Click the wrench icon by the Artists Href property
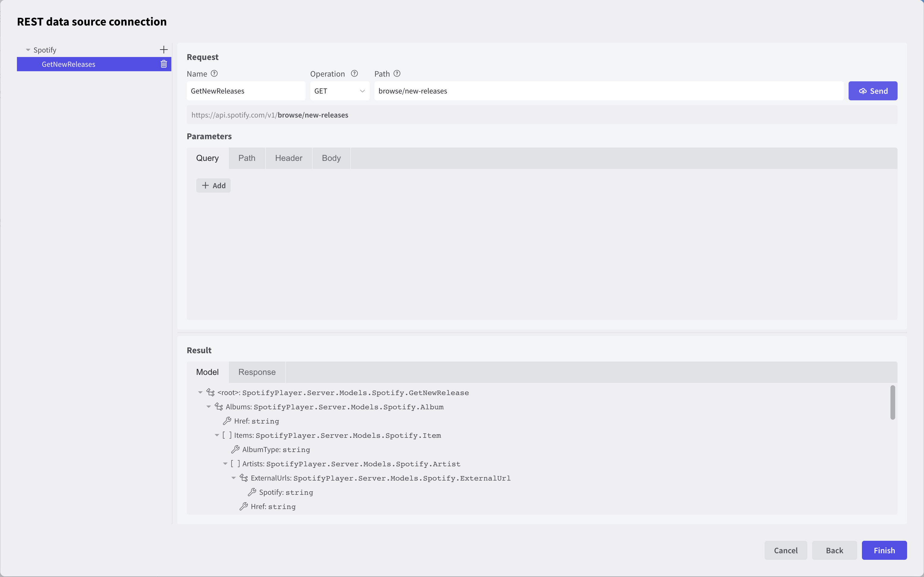924x577 pixels. click(x=244, y=506)
